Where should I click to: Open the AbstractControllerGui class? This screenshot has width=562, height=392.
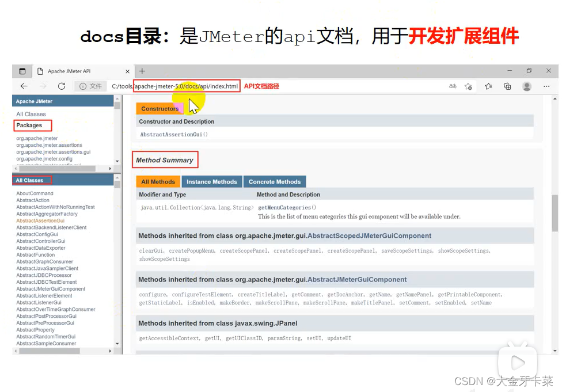coord(40,241)
